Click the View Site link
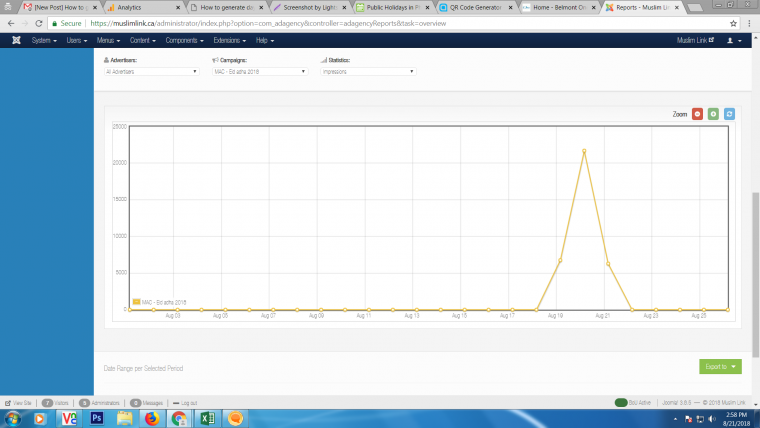Image resolution: width=760 pixels, height=428 pixels. (x=18, y=403)
